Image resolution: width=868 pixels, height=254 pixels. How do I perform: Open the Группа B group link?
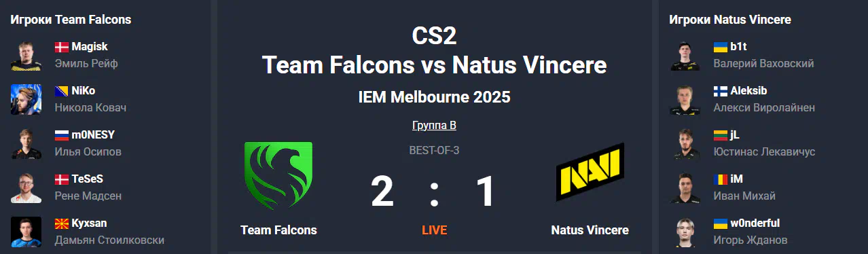(x=434, y=126)
